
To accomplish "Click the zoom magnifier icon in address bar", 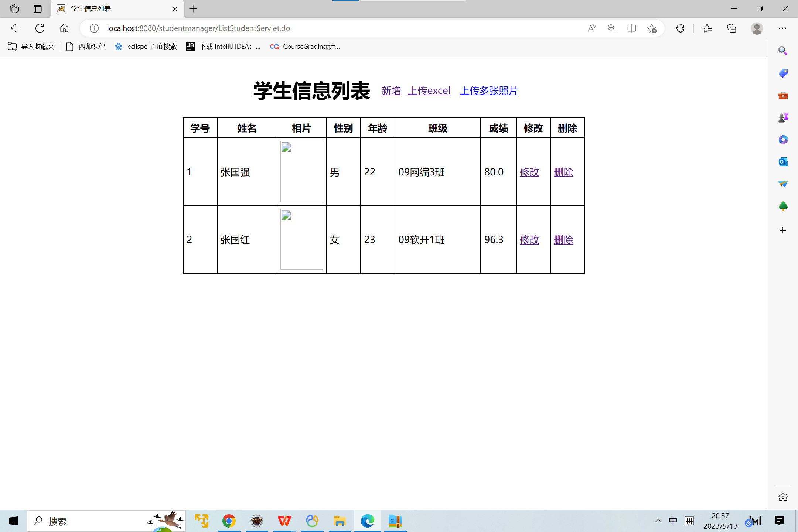I will point(612,28).
